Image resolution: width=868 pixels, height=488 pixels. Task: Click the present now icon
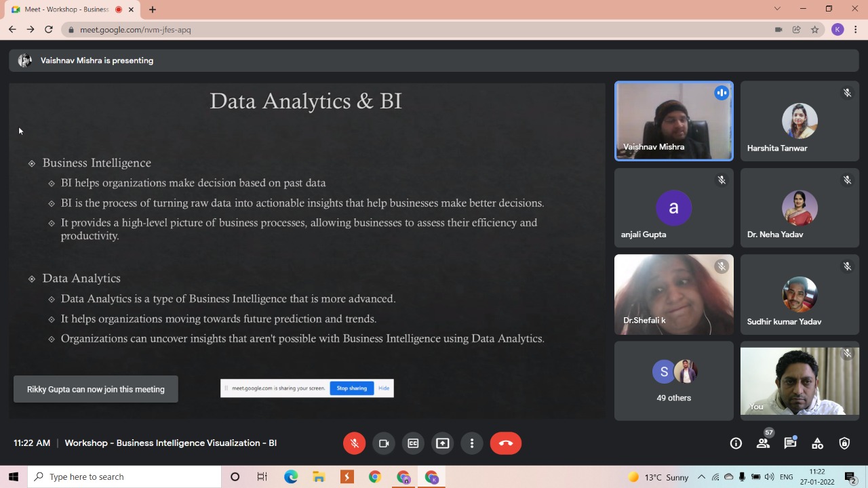click(442, 443)
